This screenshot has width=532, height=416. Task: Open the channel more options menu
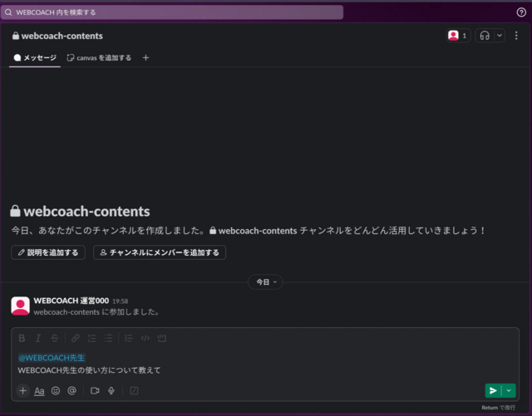516,36
